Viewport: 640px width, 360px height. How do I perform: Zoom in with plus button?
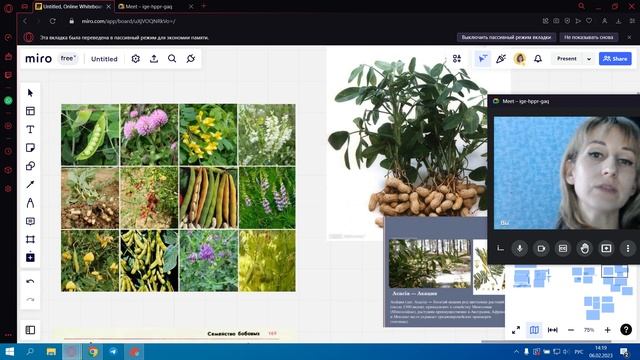point(607,330)
